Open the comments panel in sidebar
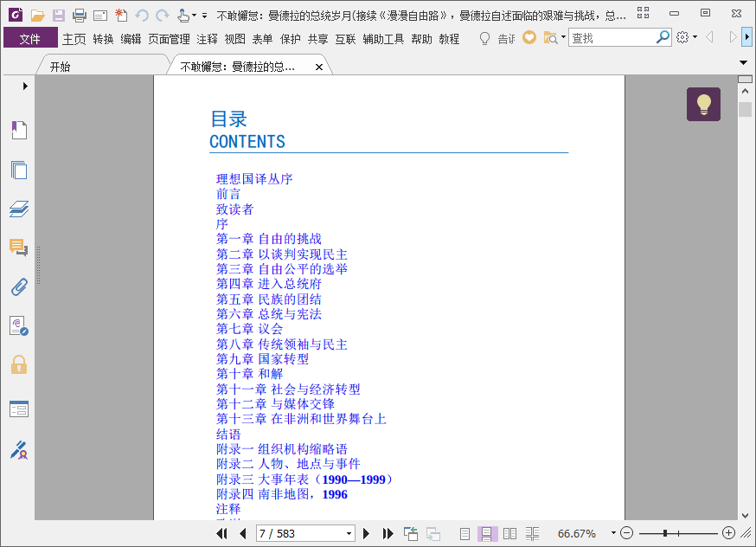 pos(19,248)
